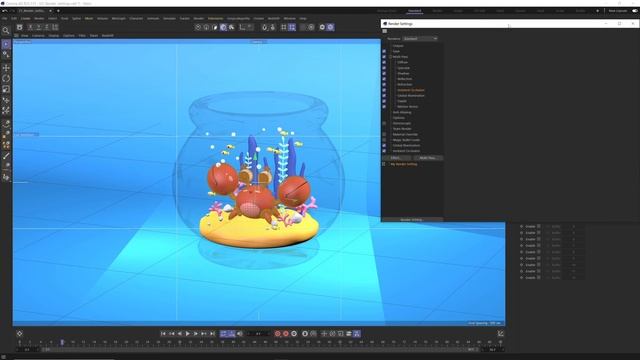640x360 pixels.
Task: Select the Render Setting document tab
Action: tap(32, 11)
